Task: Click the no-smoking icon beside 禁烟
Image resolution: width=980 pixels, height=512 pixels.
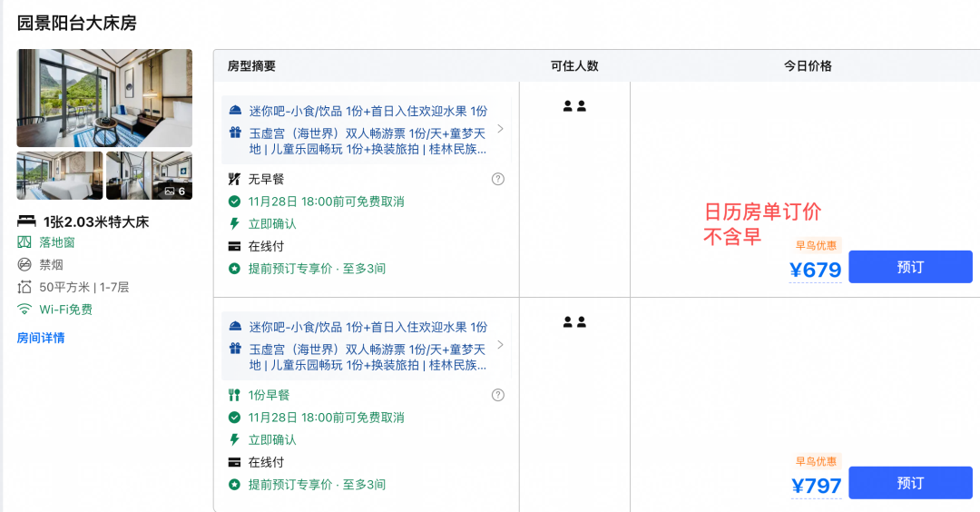Action: (x=24, y=265)
